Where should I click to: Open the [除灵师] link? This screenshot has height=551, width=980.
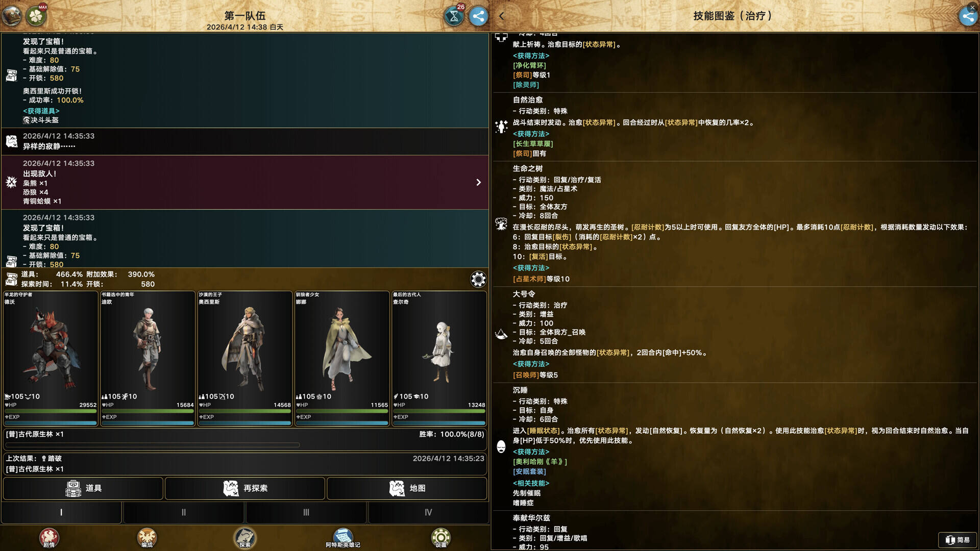(x=526, y=85)
